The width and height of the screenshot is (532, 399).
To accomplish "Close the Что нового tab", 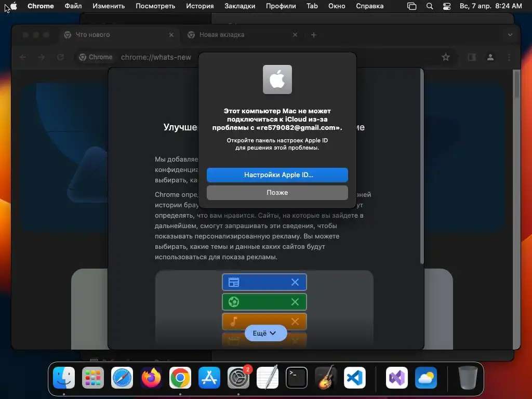I will coord(171,35).
